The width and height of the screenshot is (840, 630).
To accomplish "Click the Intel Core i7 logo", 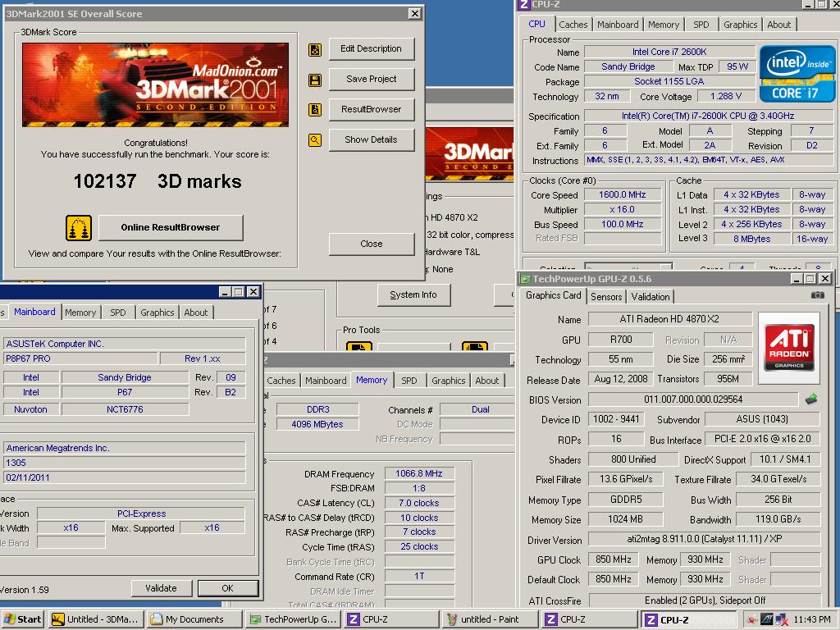I will (797, 74).
